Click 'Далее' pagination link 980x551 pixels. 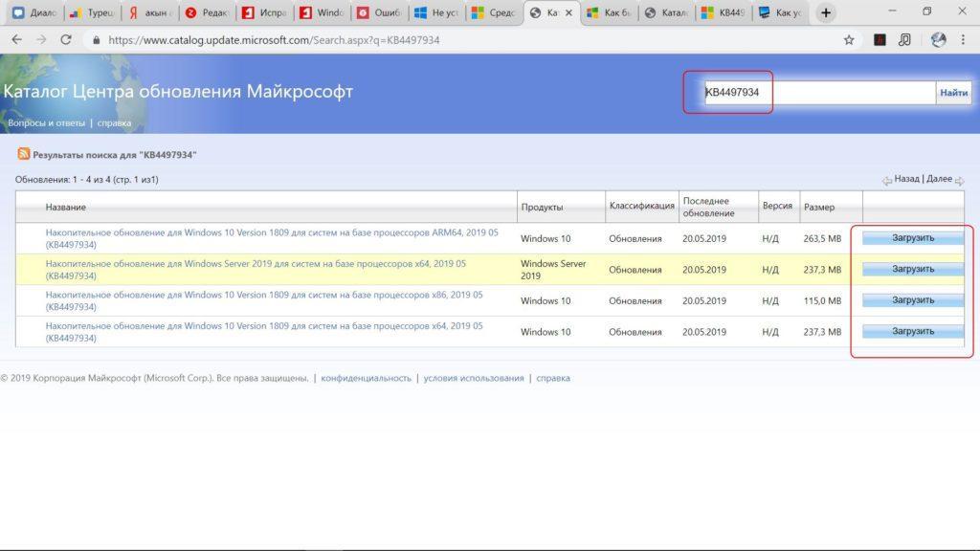tap(939, 179)
